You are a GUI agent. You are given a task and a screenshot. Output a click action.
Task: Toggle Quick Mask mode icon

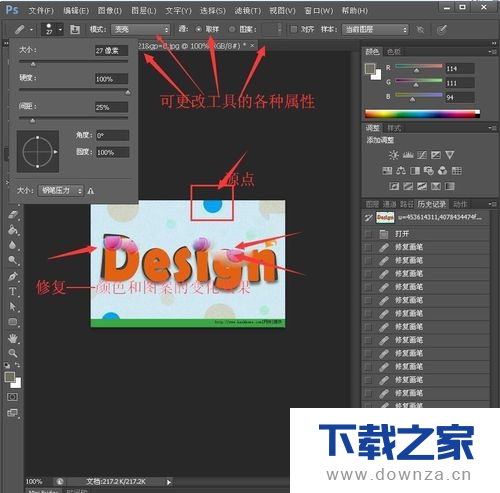coord(13,397)
